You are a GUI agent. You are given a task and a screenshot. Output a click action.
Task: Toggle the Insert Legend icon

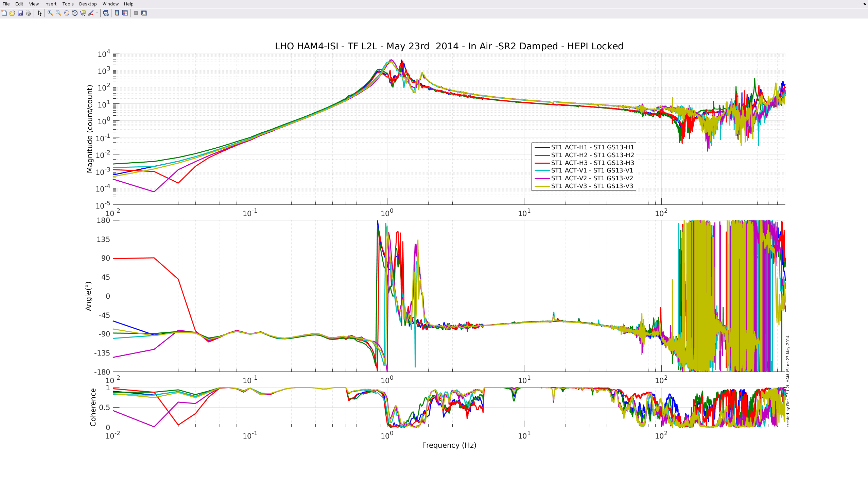click(125, 13)
